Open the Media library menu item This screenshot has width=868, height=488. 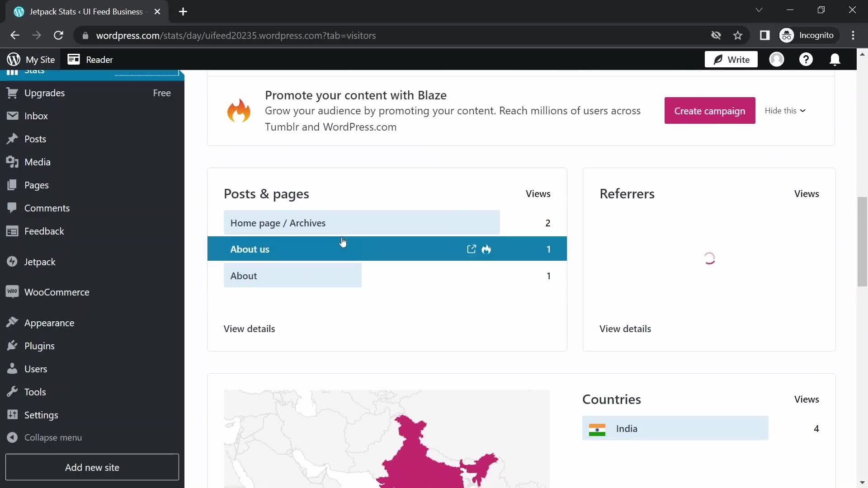pyautogui.click(x=92, y=162)
